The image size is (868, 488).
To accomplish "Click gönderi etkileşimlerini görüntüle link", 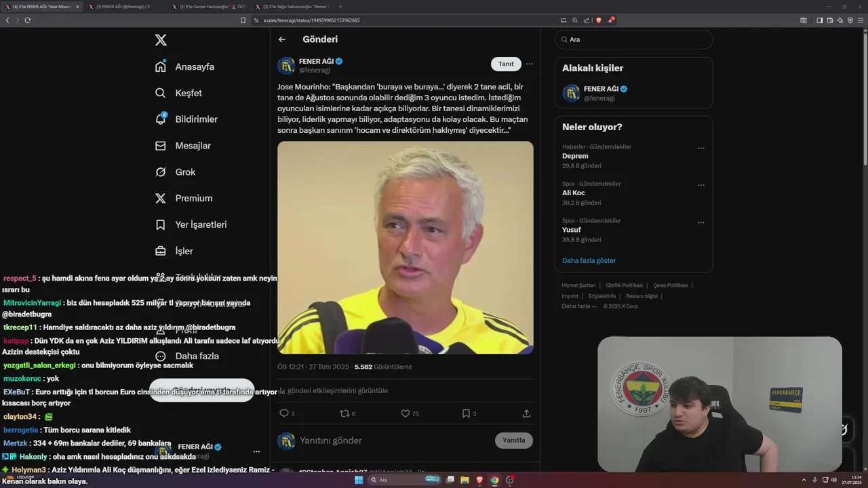I will point(332,391).
